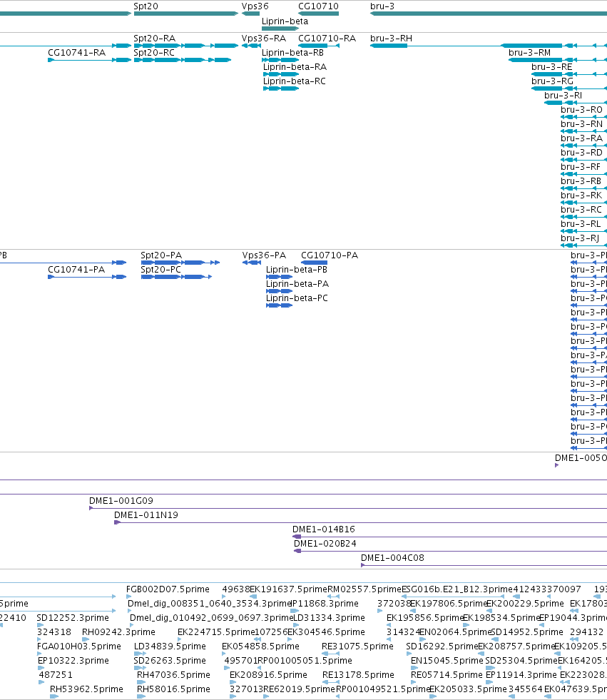Click EST label RH58016.5prime
This screenshot has height=700, width=607.
[173, 689]
